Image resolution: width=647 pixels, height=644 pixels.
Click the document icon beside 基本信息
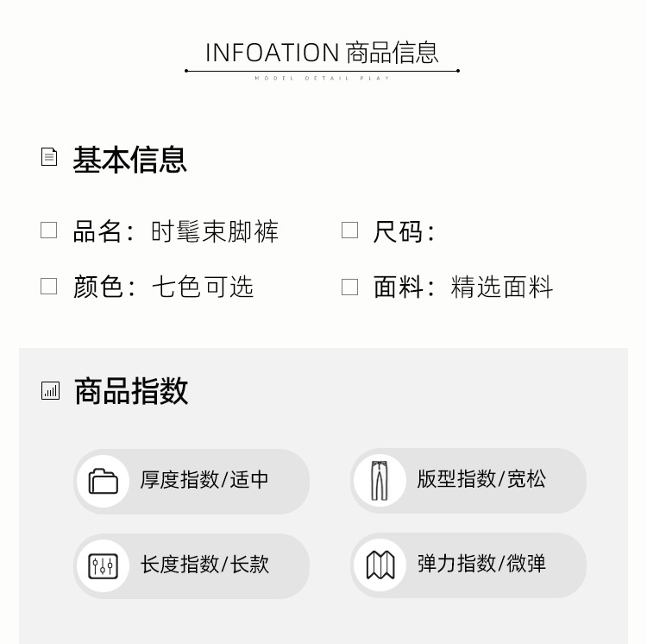click(x=50, y=156)
